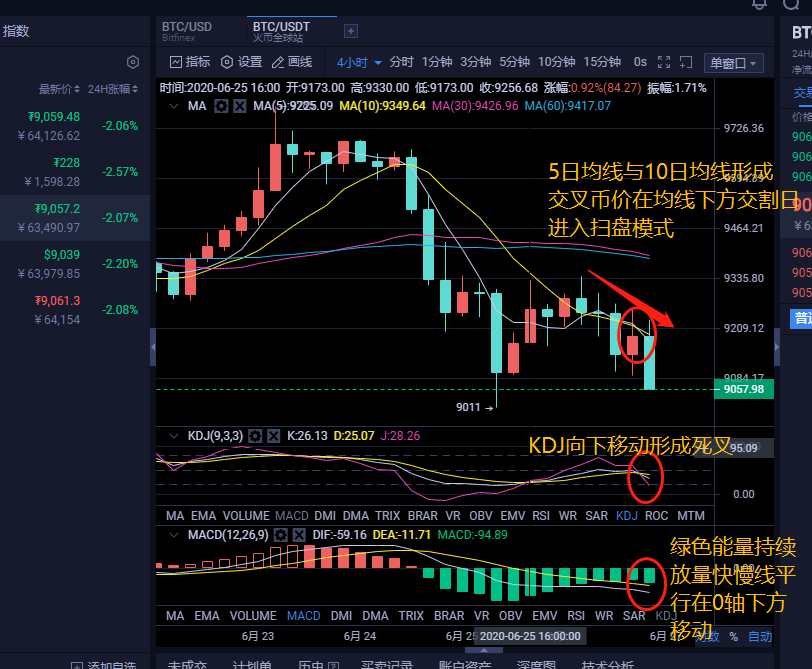
Task: Sort index list by 24H涨幅
Action: [118, 88]
